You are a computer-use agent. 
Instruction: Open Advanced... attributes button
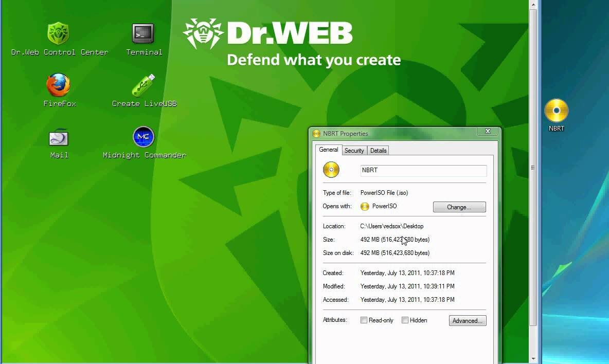tap(468, 320)
